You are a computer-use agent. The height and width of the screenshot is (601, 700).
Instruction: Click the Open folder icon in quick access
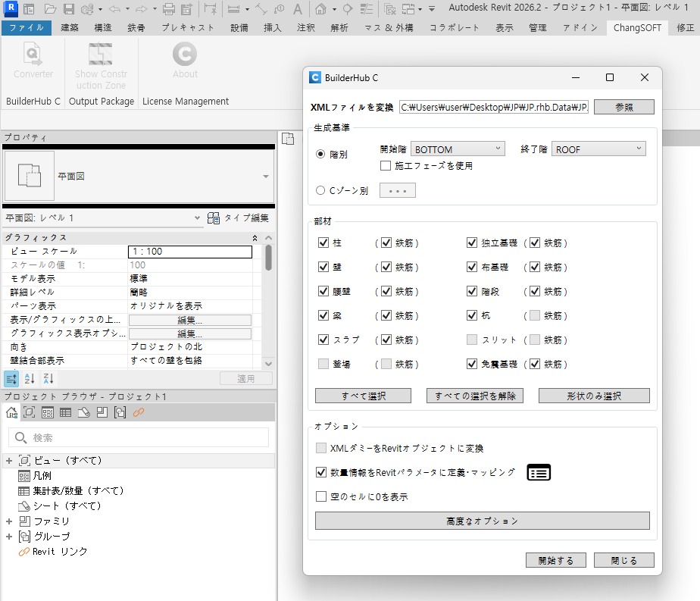pos(51,8)
